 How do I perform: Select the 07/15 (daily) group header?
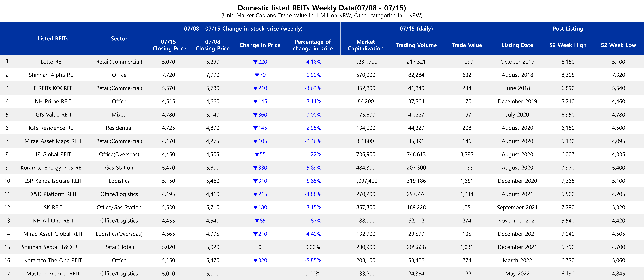tap(416, 29)
